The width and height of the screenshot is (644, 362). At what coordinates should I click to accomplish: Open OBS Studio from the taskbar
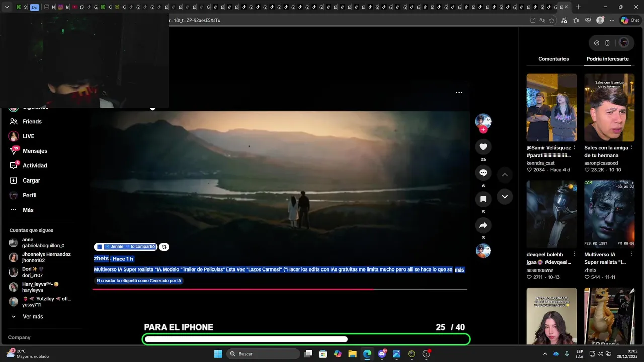(426, 354)
